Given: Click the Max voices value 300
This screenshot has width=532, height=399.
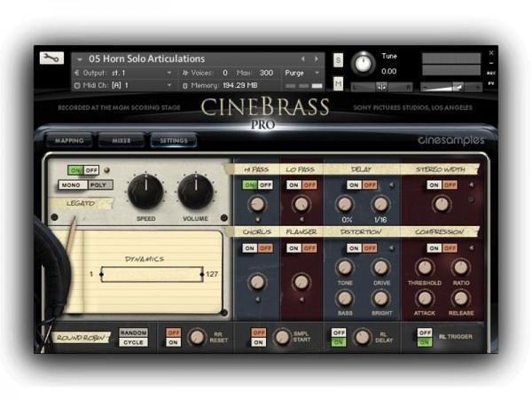Looking at the screenshot, I should tap(266, 73).
